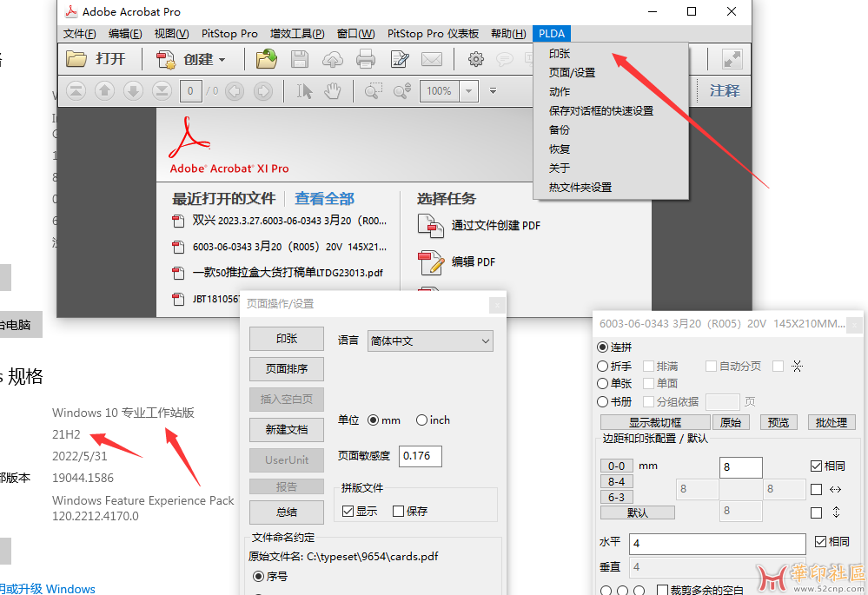Click the 页面敏感度 0.176 input field
Viewport: 868px width, 595px height.
[420, 456]
